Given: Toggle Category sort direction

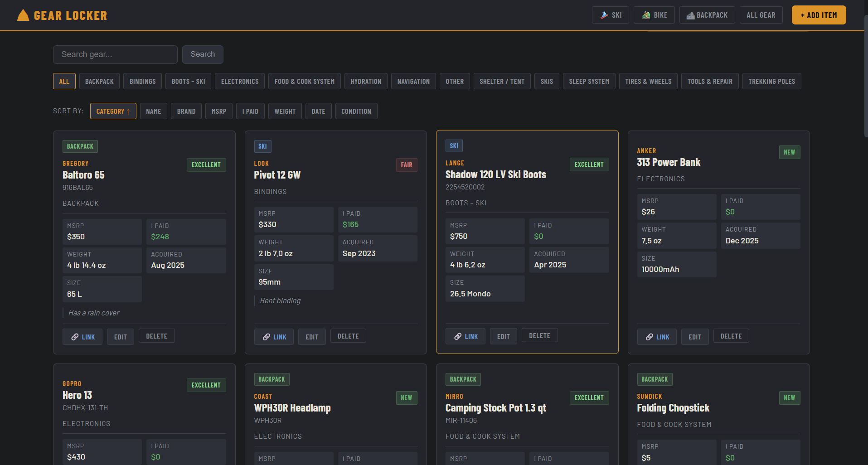Looking at the screenshot, I should coord(113,111).
